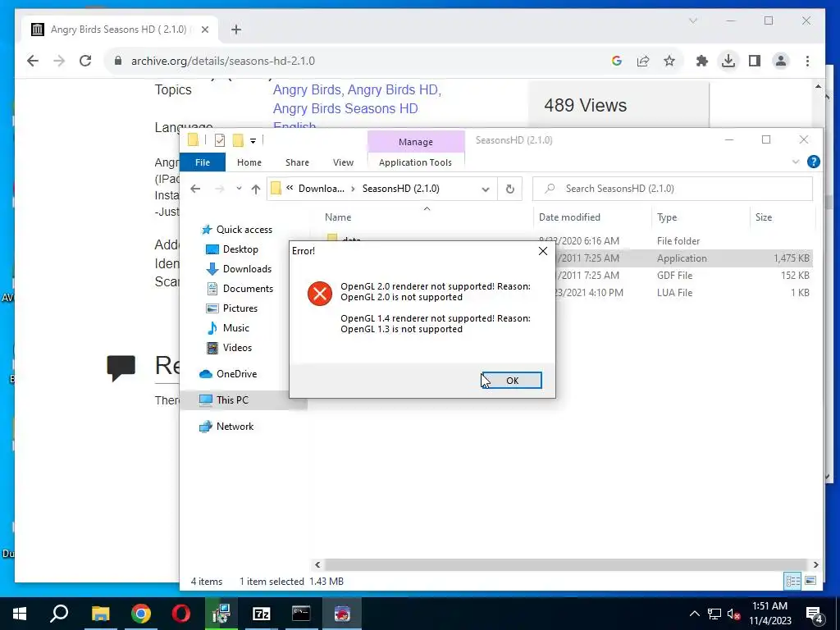Sort by Date modified column
The width and height of the screenshot is (840, 630).
tap(569, 217)
